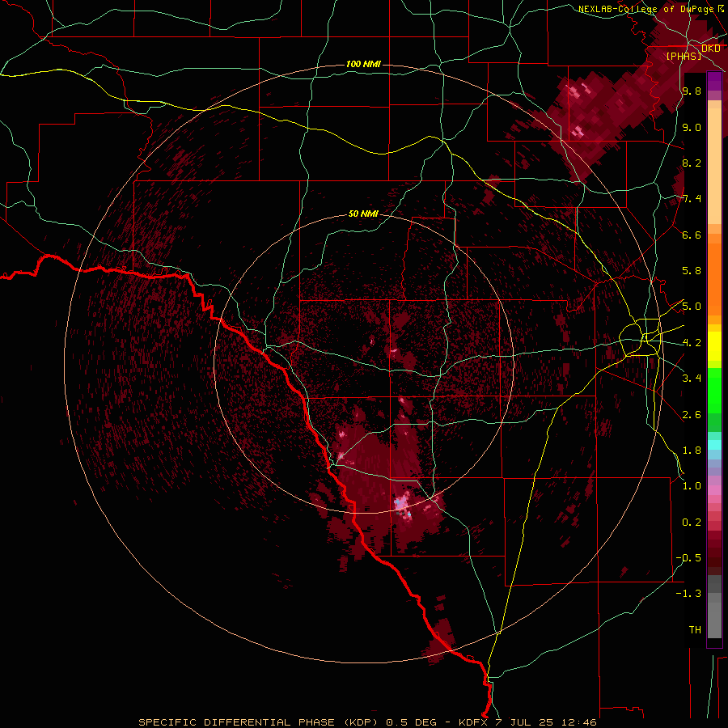Screen dimensions: 728x728
Task: Click the SPECIFIC DIFFERENTIAL PHASE (KDP) caption text
Action: coord(256,722)
